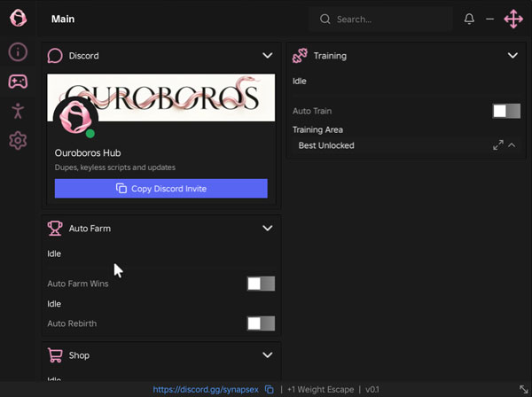This screenshot has width=532, height=397.
Task: Open the settings gear sidebar icon
Action: click(18, 140)
